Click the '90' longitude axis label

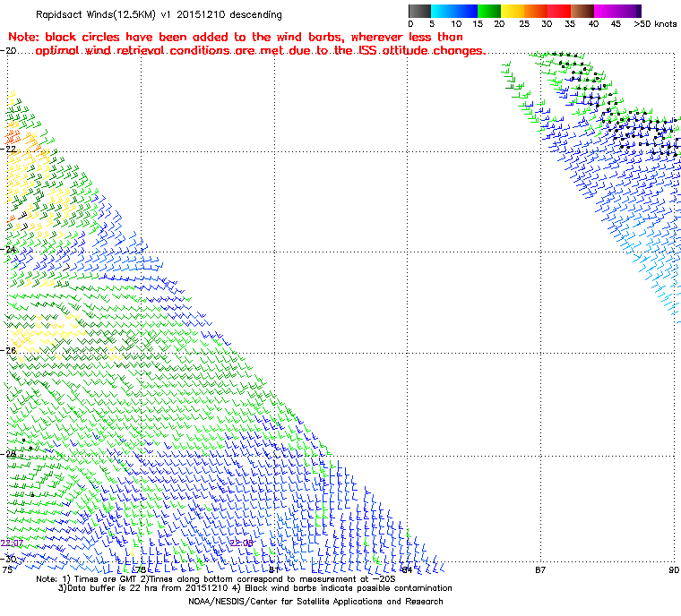click(674, 569)
